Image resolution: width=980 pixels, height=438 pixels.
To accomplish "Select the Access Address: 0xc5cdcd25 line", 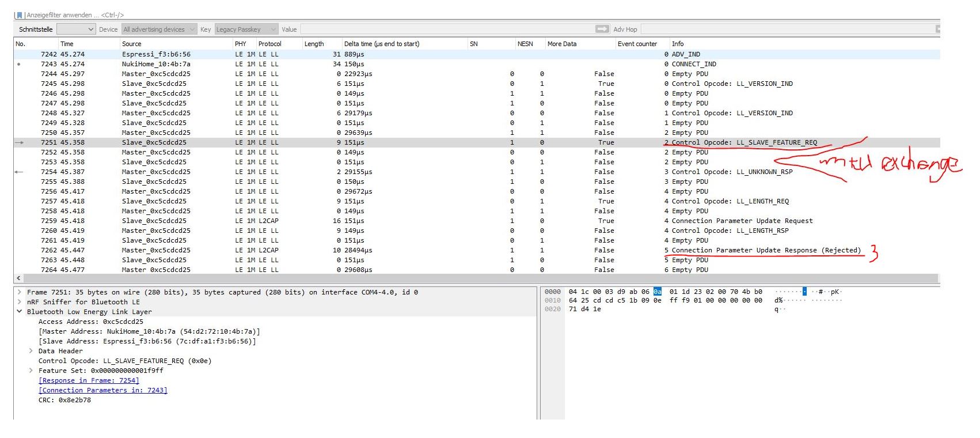I will [91, 322].
